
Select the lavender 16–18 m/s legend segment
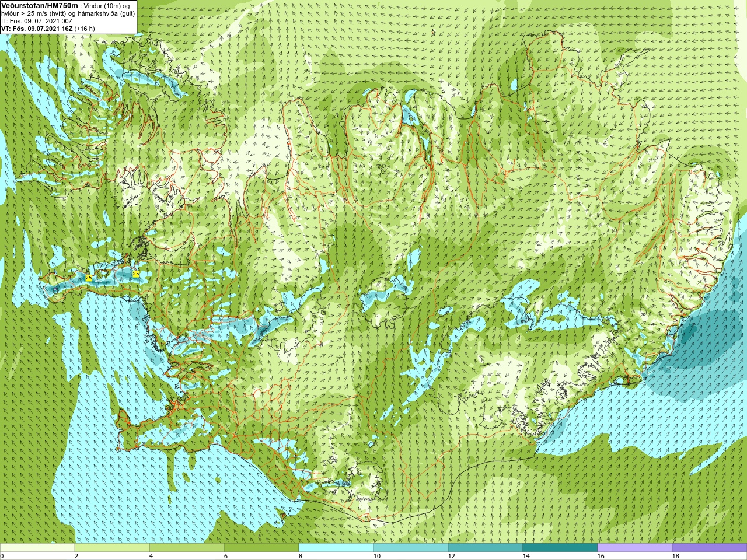pos(635,548)
